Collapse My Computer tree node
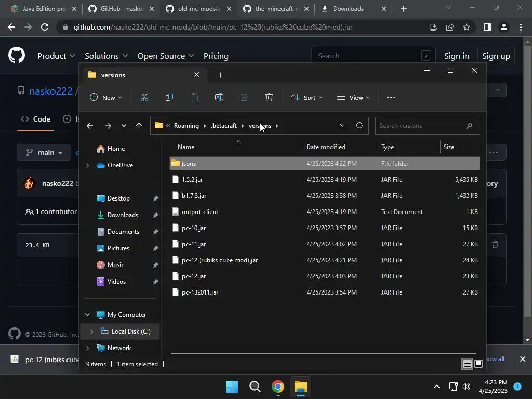Viewport: 532px width, 399px height. point(87,315)
